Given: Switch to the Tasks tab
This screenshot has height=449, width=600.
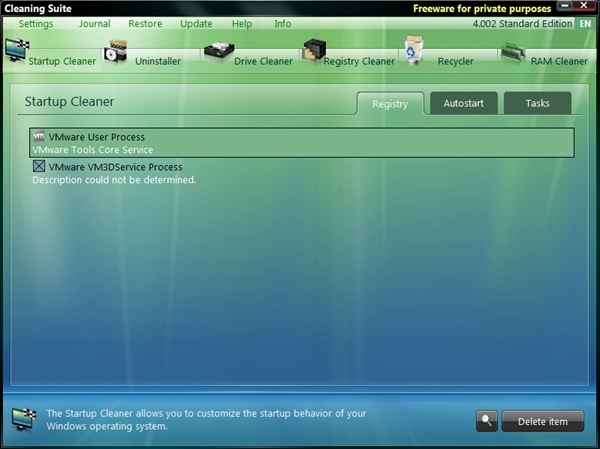Looking at the screenshot, I should click(x=537, y=103).
